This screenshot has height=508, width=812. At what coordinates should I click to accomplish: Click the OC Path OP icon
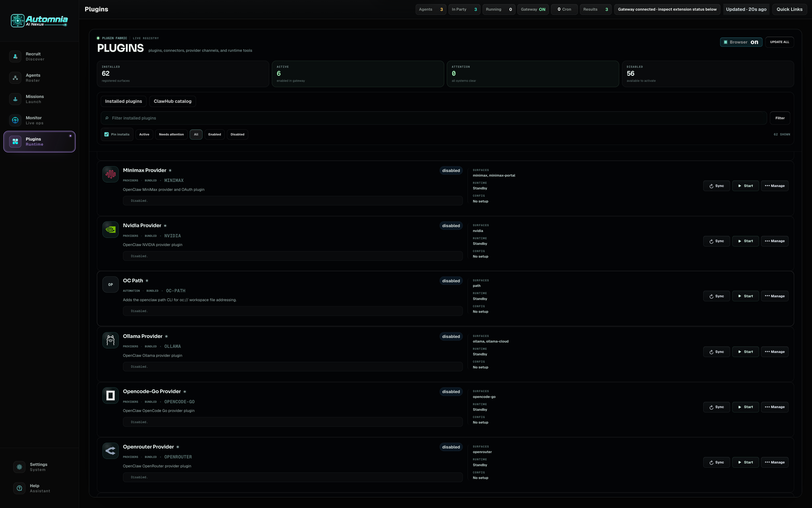click(x=110, y=284)
